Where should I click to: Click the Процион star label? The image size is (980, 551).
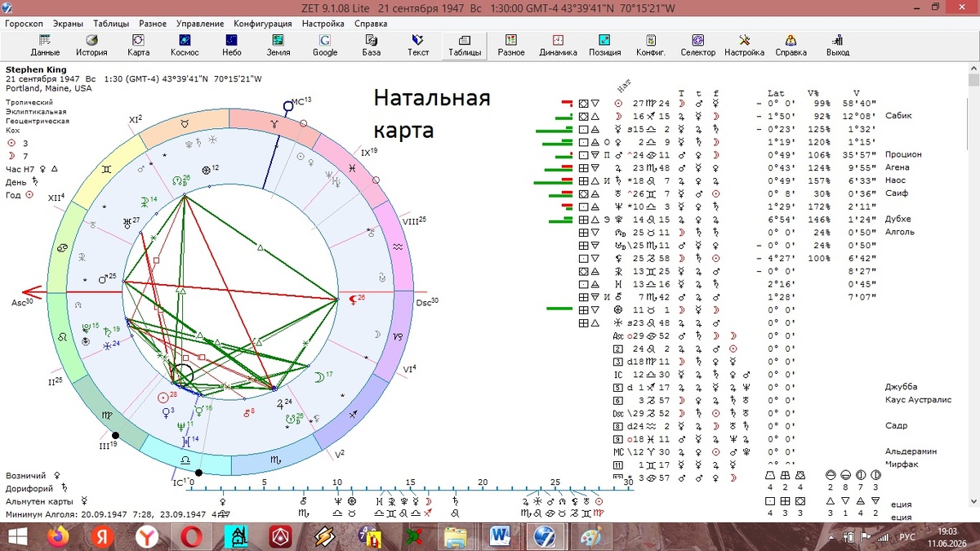(x=903, y=154)
